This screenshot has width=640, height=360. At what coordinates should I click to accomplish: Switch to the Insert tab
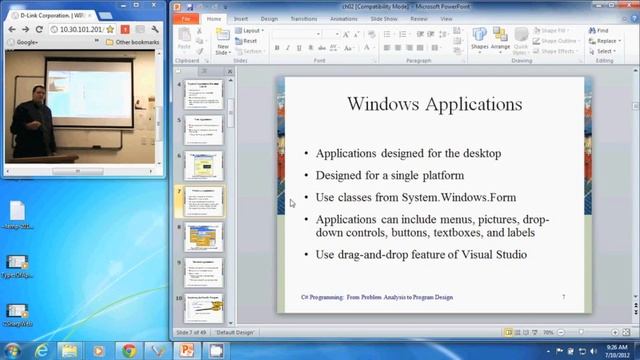point(241,19)
